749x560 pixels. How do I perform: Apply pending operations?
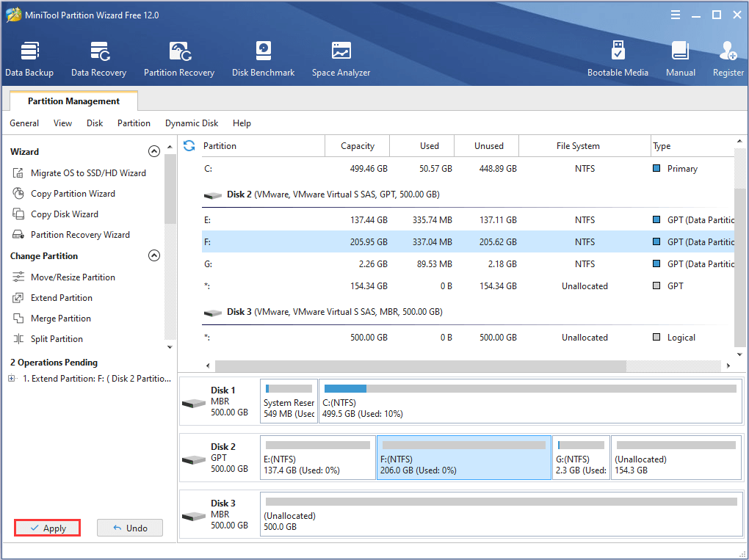click(x=47, y=528)
